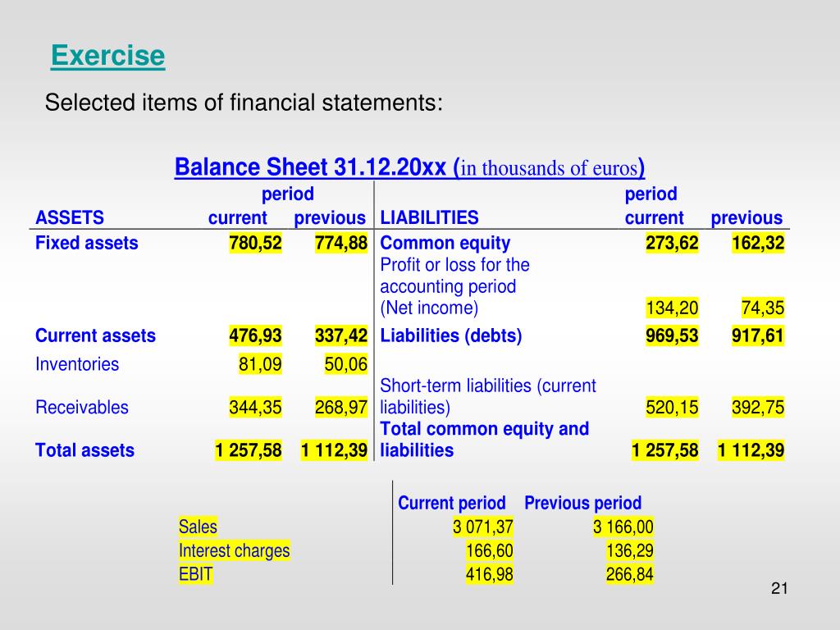The width and height of the screenshot is (840, 630).
Task: Select Sales current period value 3 071,37
Action: [x=482, y=527]
